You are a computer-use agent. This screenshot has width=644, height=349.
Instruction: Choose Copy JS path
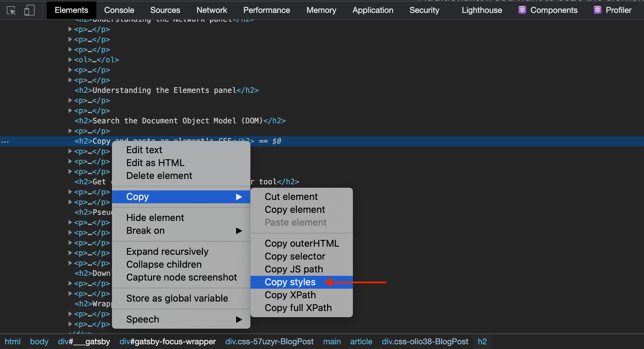coord(301,269)
